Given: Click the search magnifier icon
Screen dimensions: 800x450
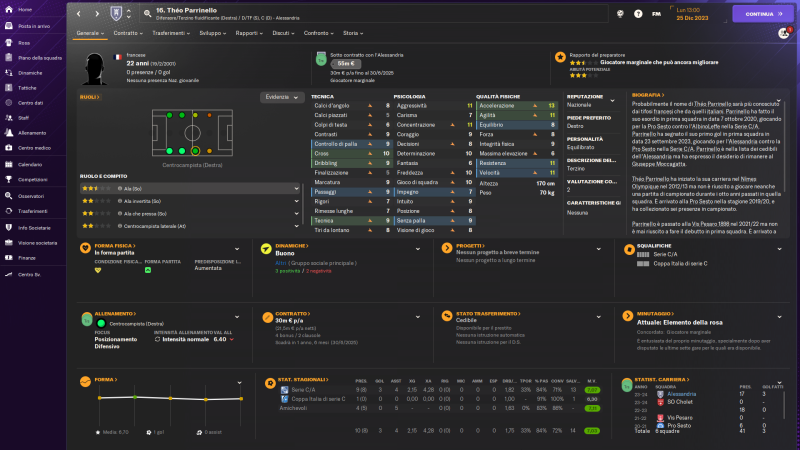Looking at the screenshot, I should click(x=147, y=14).
